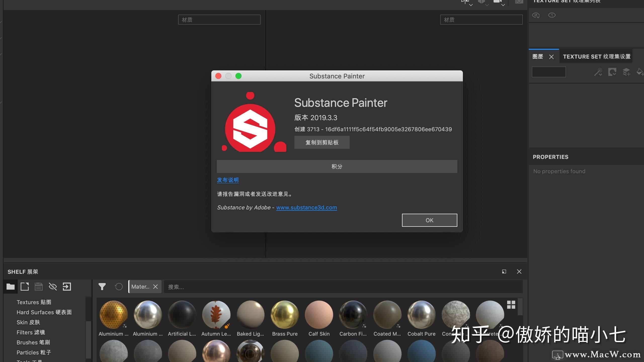Click 复制到剪贴板 button in About dialog
This screenshot has width=644, height=362.
(322, 142)
